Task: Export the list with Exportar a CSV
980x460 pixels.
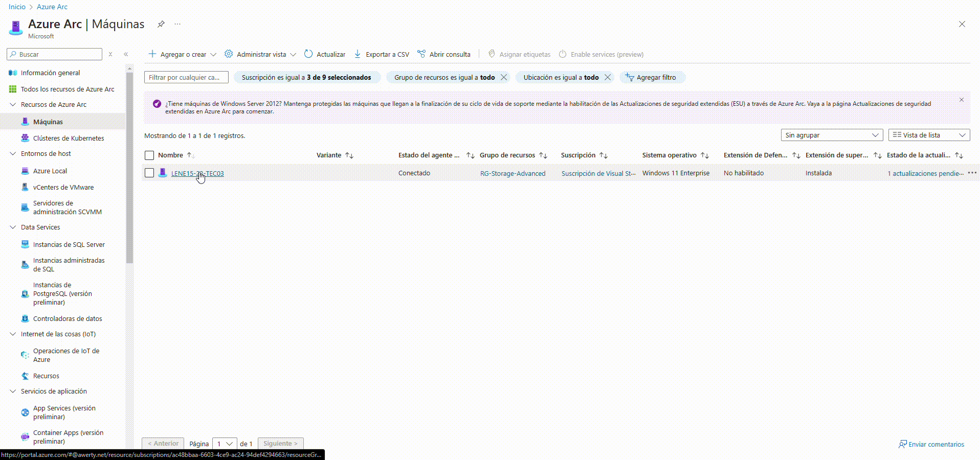Action: [x=382, y=54]
